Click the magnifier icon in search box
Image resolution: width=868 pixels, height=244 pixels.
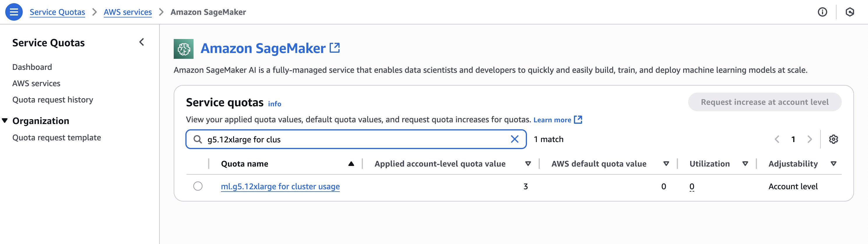pyautogui.click(x=198, y=139)
